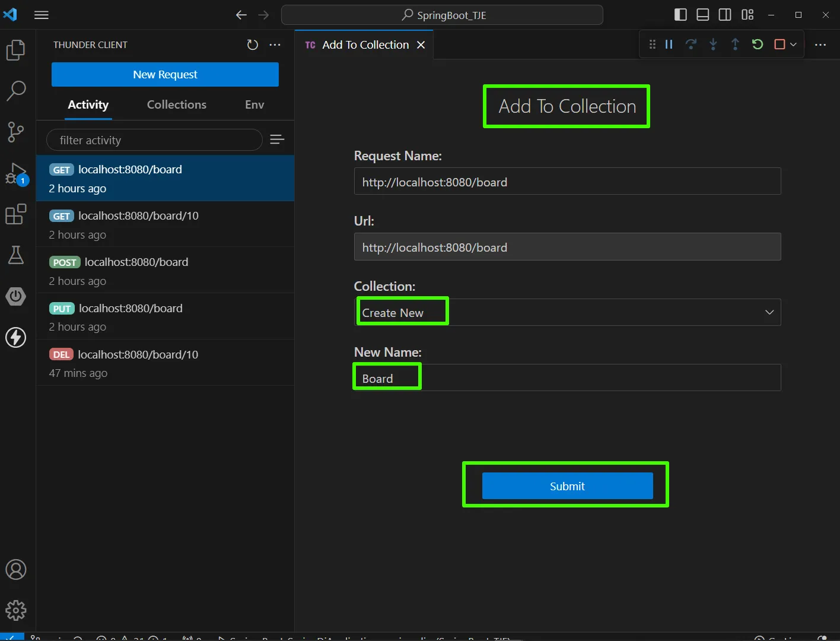Toggle the primary side bar layout
The image size is (840, 641).
(681, 15)
